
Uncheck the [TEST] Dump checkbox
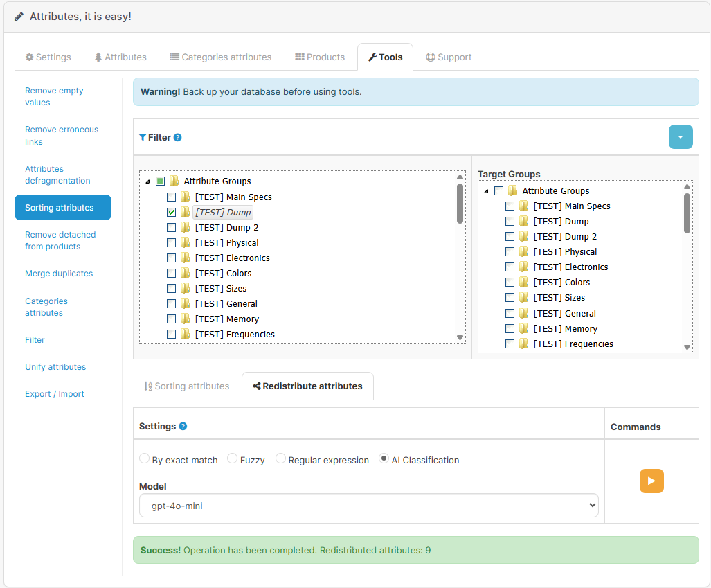[170, 212]
